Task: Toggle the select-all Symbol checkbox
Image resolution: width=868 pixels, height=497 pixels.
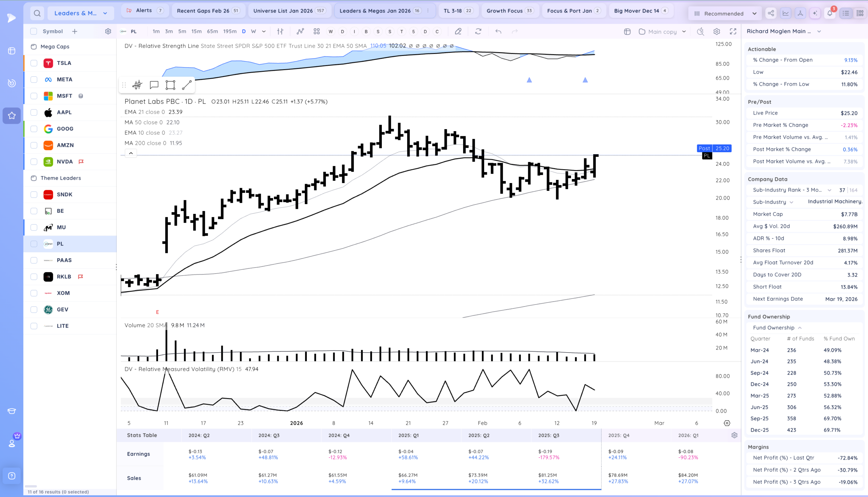Action: click(34, 32)
